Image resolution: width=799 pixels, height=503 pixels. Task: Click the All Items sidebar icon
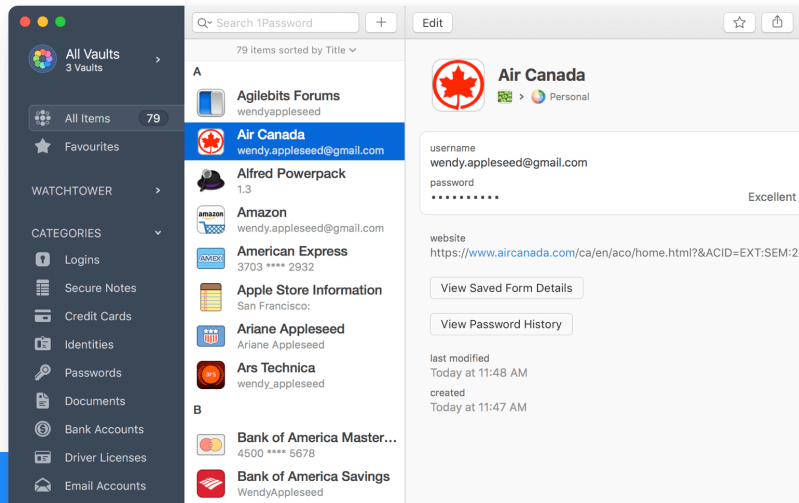click(43, 118)
